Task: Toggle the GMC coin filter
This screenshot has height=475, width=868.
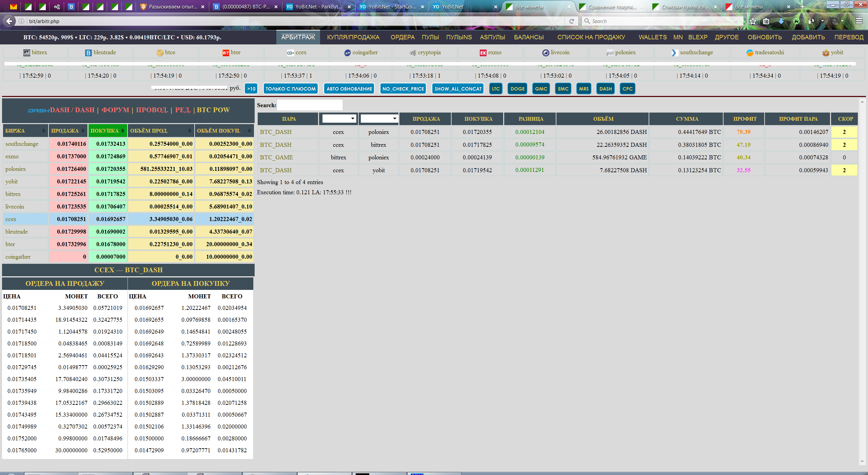Action: 541,89
